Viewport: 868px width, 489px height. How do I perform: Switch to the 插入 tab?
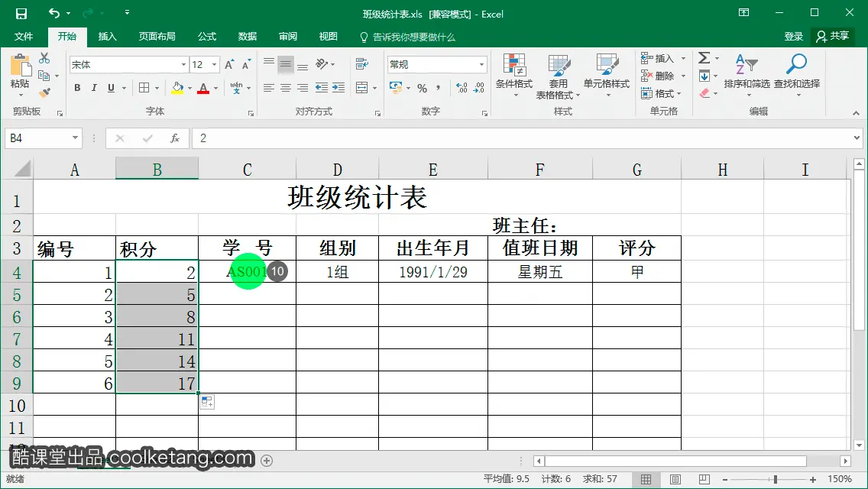[x=108, y=37]
